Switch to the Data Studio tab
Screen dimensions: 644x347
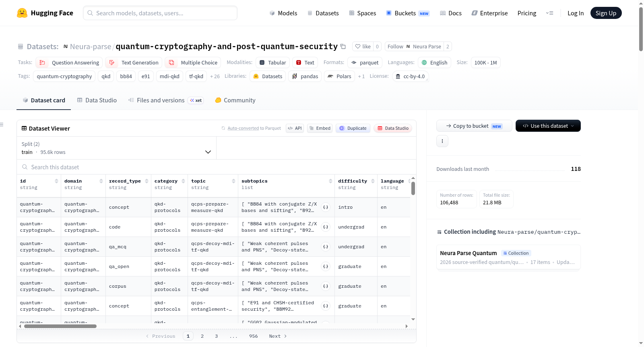(97, 100)
